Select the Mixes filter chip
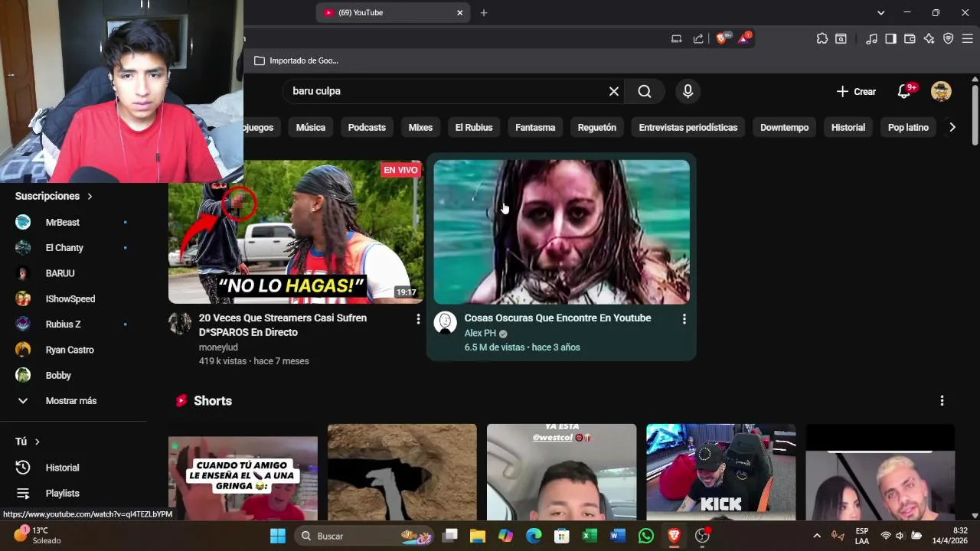The image size is (980, 551). tap(420, 128)
